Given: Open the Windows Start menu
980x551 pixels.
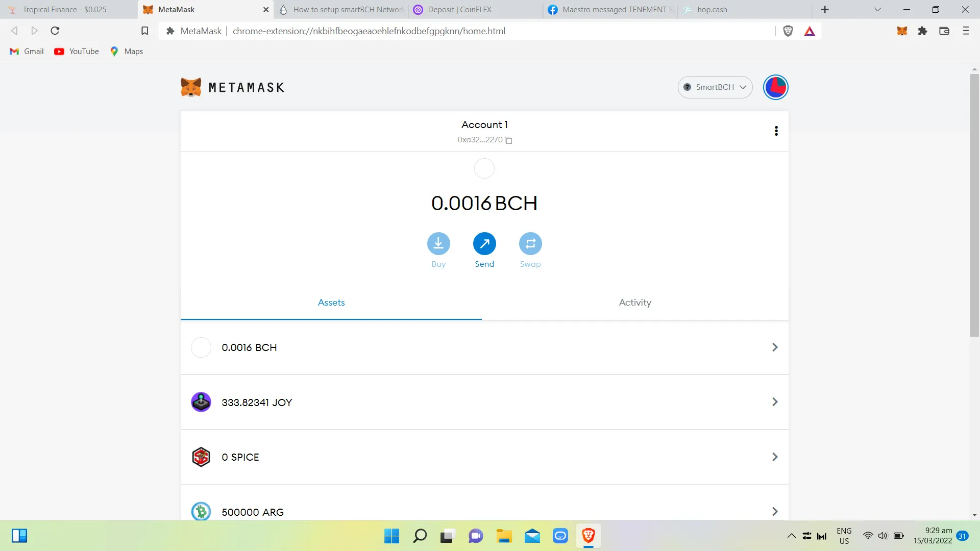Looking at the screenshot, I should pos(391,536).
